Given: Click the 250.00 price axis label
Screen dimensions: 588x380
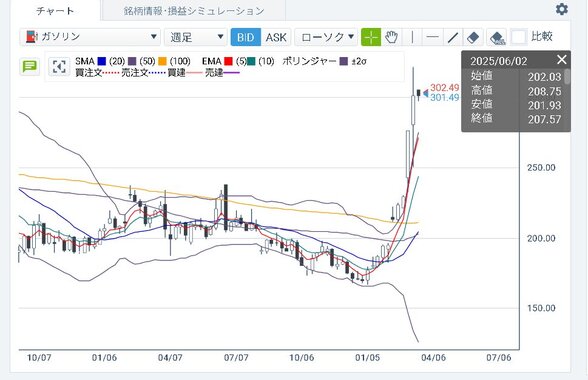Looking at the screenshot, I should [x=541, y=168].
